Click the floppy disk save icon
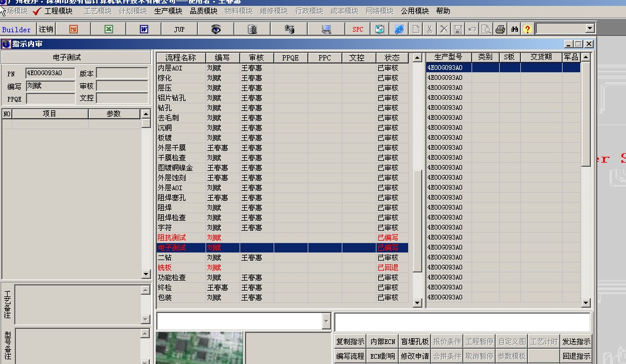 point(458,29)
